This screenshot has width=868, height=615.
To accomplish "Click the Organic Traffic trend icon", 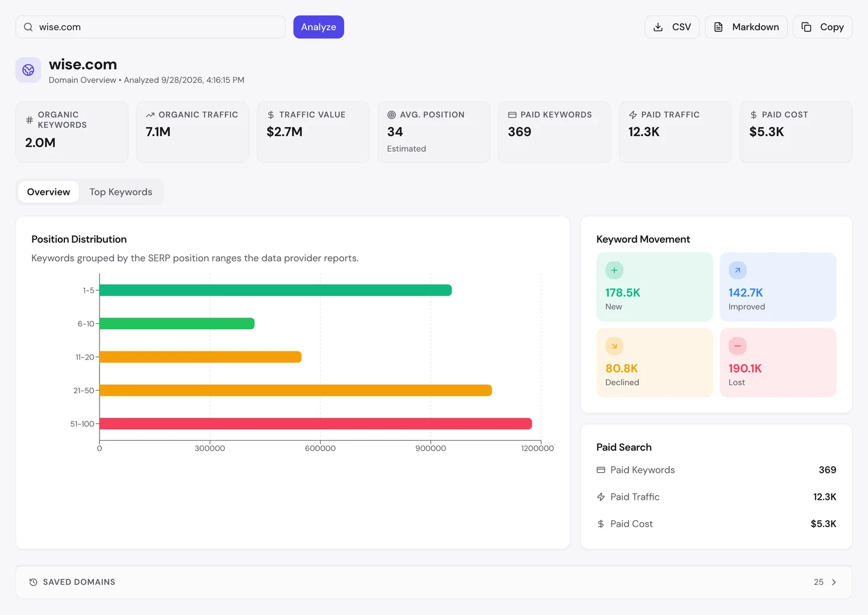I will click(150, 115).
